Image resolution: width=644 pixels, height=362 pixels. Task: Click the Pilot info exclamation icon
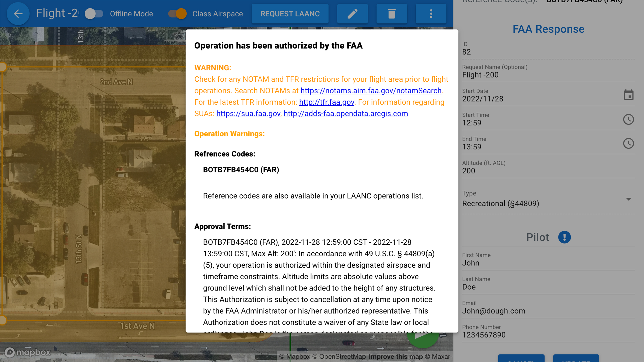coord(565,237)
